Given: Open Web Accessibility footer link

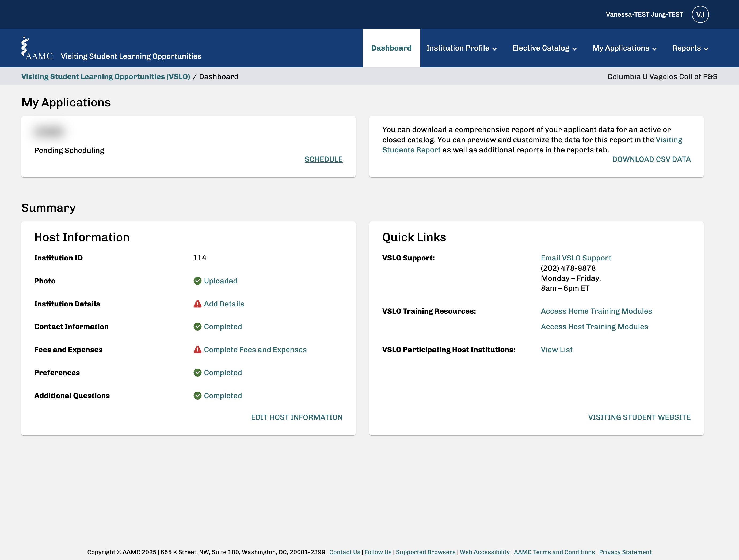Looking at the screenshot, I should point(485,552).
